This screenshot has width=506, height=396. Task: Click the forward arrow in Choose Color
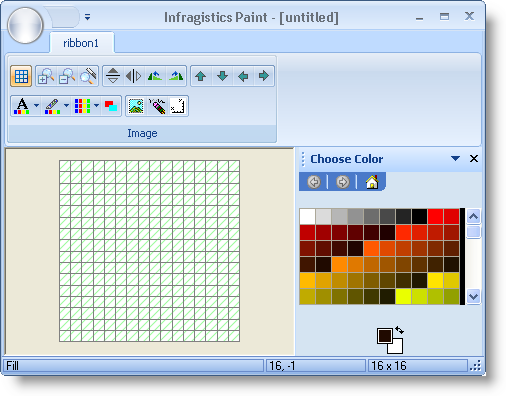click(x=342, y=182)
